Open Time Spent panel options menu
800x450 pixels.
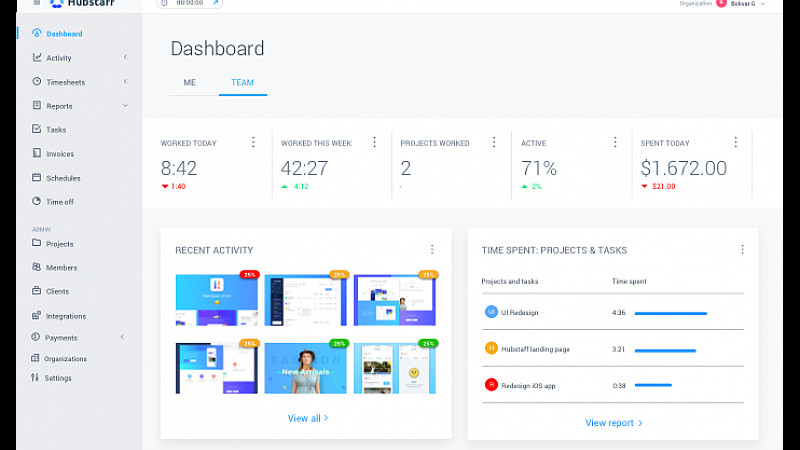[742, 249]
